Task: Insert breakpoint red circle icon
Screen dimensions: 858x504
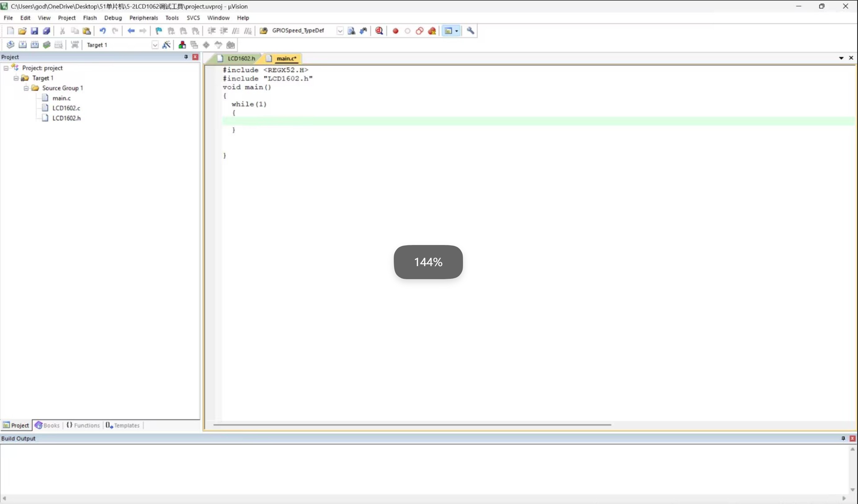Action: point(395,31)
